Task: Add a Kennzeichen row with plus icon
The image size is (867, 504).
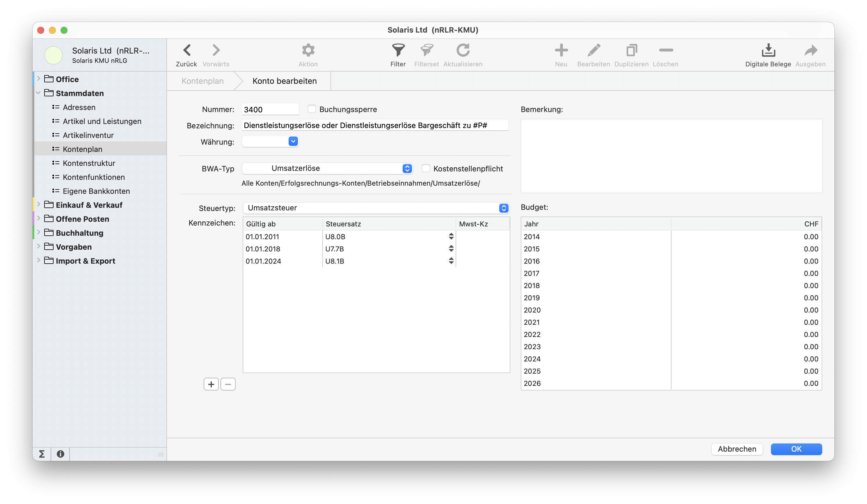Action: click(x=211, y=384)
